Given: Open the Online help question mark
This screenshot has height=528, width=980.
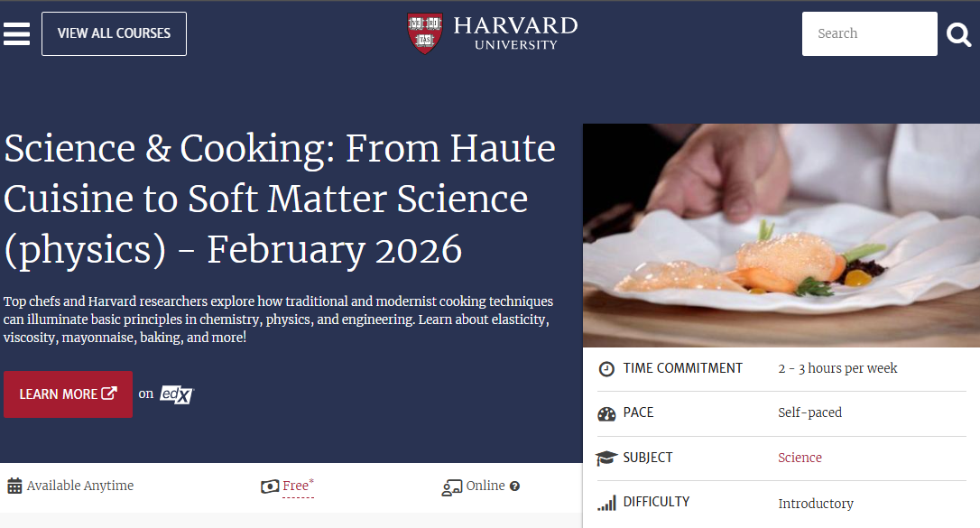Looking at the screenshot, I should pyautogui.click(x=514, y=486).
